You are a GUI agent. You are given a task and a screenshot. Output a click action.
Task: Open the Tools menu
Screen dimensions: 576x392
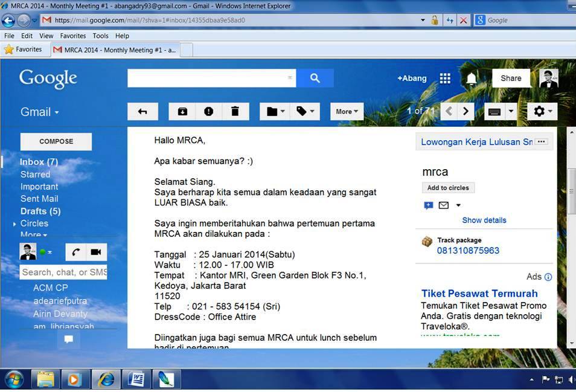click(100, 36)
